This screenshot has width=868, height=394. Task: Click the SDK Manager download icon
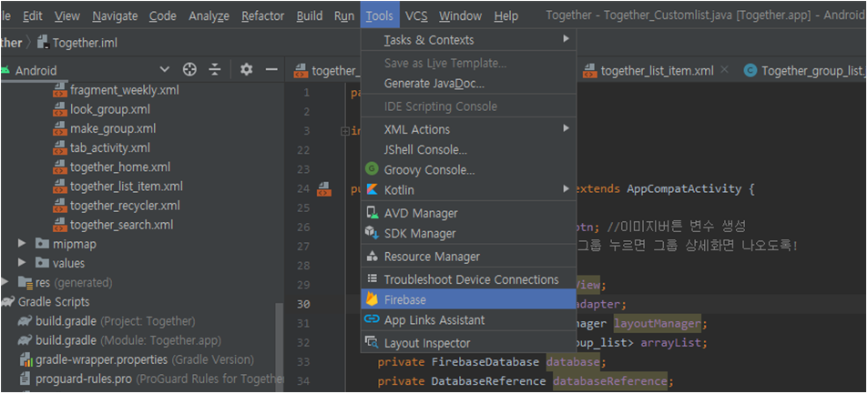372,234
